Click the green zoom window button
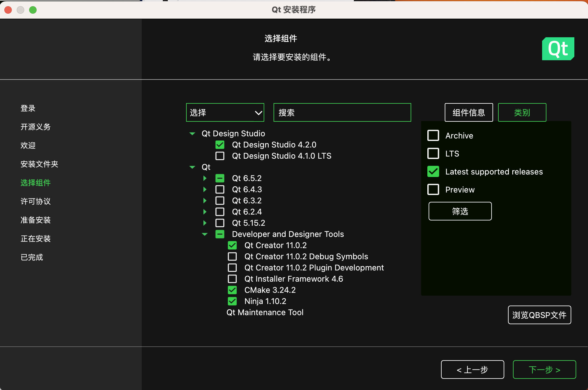 [x=33, y=10]
